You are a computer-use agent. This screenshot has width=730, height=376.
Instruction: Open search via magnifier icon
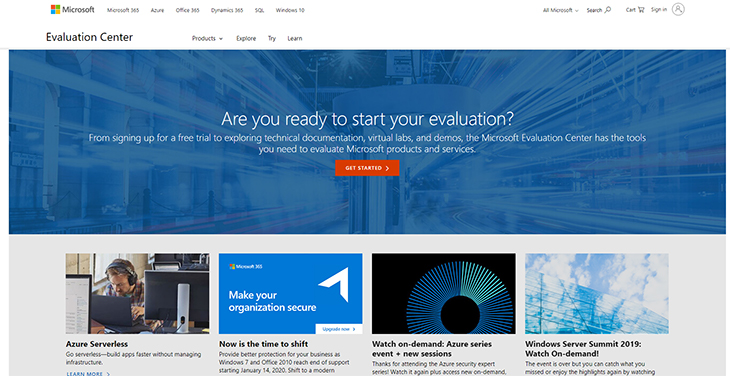click(x=608, y=10)
